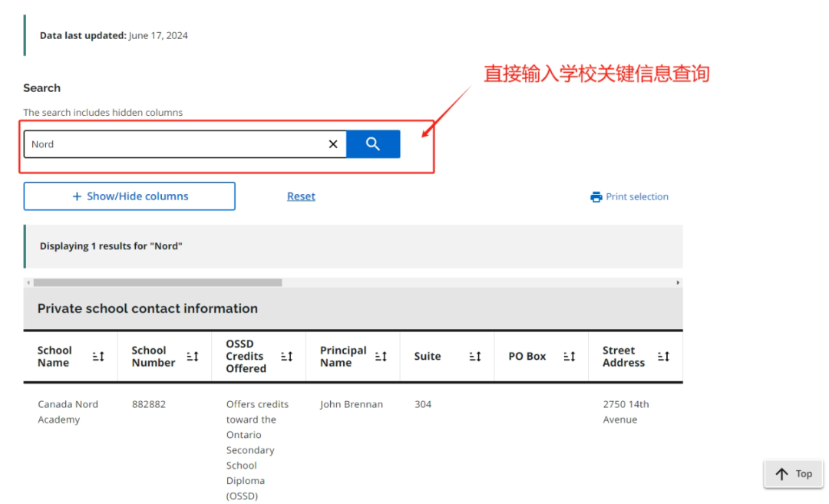Click the scrollbar left arrow
This screenshot has height=504, width=829.
pyautogui.click(x=28, y=282)
